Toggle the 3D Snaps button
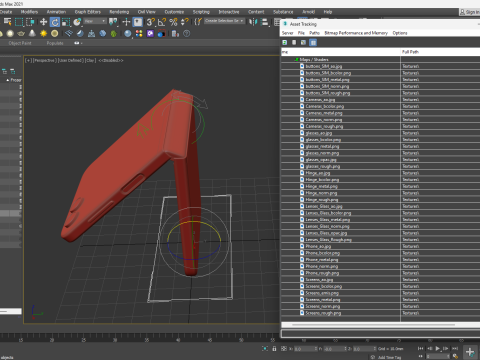 [150, 22]
